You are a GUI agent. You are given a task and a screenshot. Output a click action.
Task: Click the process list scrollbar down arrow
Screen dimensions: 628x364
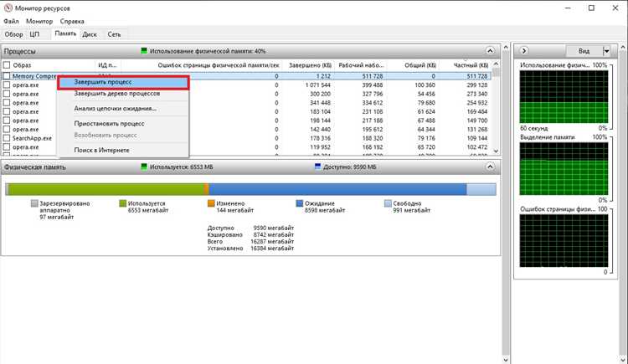[497, 151]
